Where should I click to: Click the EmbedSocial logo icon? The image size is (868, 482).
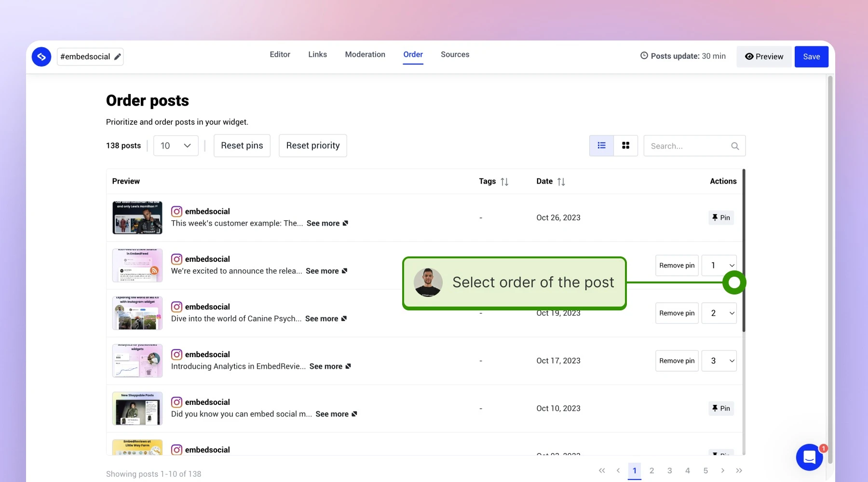tap(41, 57)
